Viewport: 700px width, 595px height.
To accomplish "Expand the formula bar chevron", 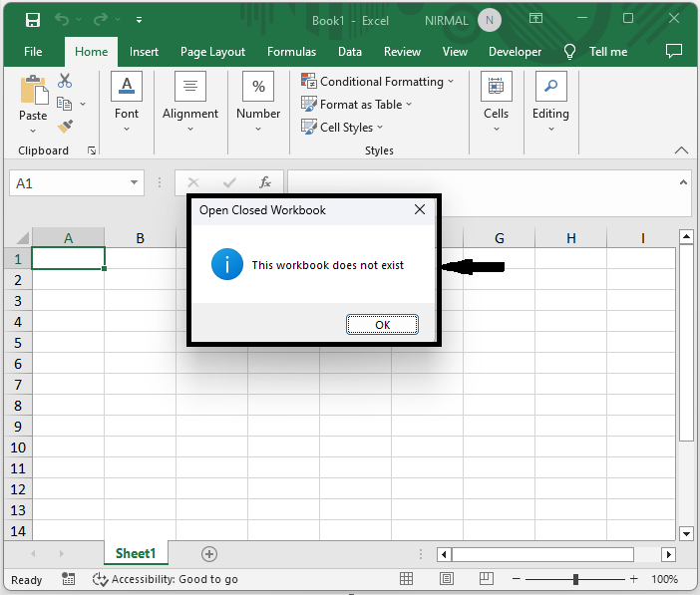I will pyautogui.click(x=683, y=182).
